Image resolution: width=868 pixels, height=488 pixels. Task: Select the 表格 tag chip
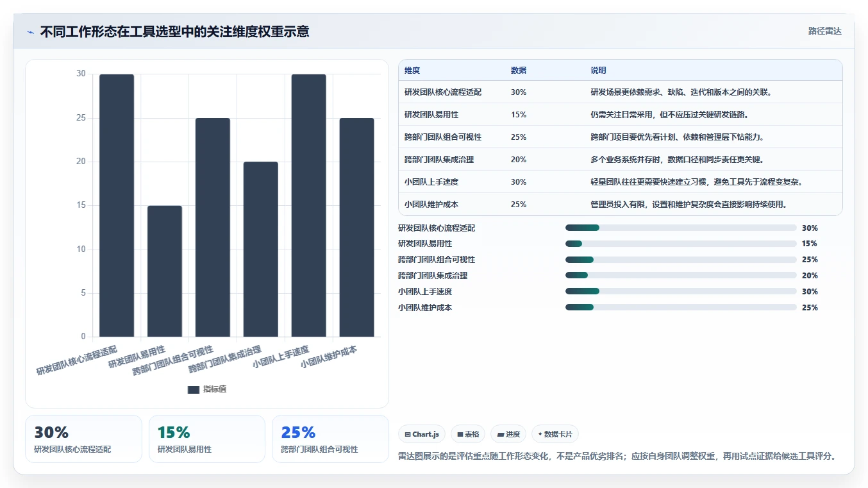468,434
